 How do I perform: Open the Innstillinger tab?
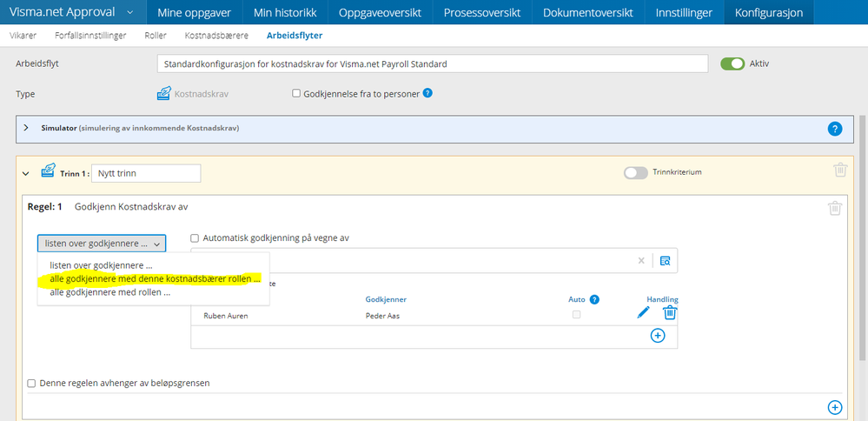(x=684, y=12)
